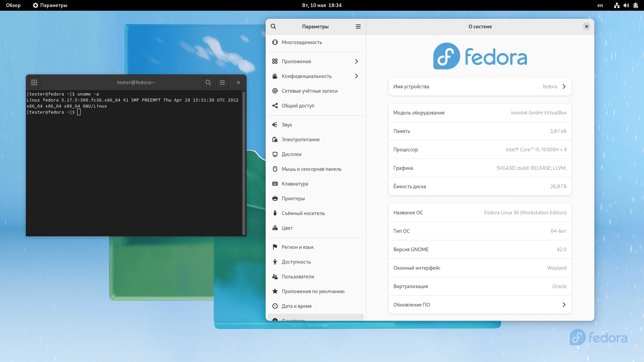
Task: Click the battery icon in top bar
Action: click(636, 5)
